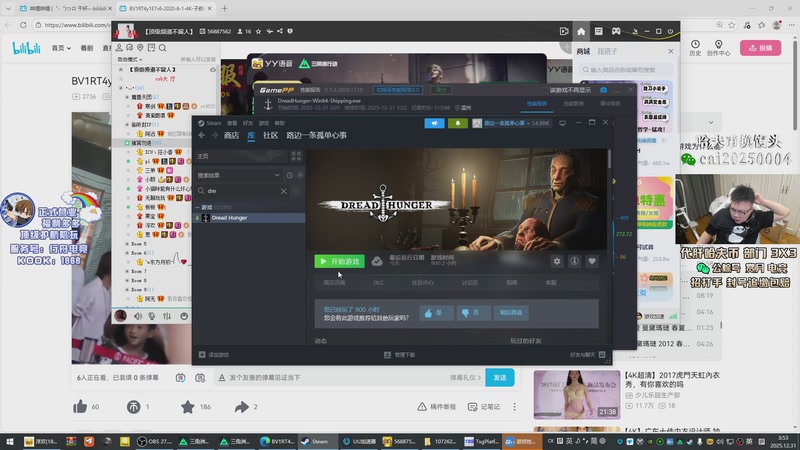Image resolution: width=800 pixels, height=450 pixels.
Task: Open Steam Library tab (库)
Action: point(251,135)
